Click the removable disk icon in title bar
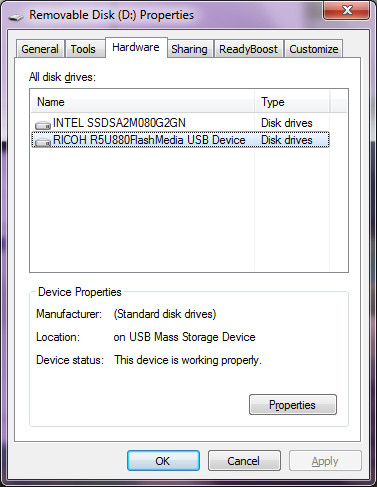 click(x=16, y=17)
